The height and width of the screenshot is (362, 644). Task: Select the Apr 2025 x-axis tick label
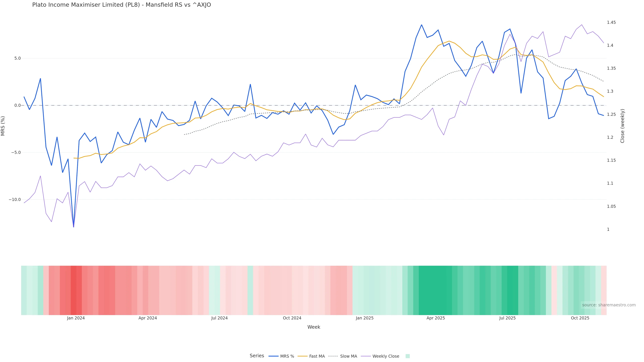(436, 318)
